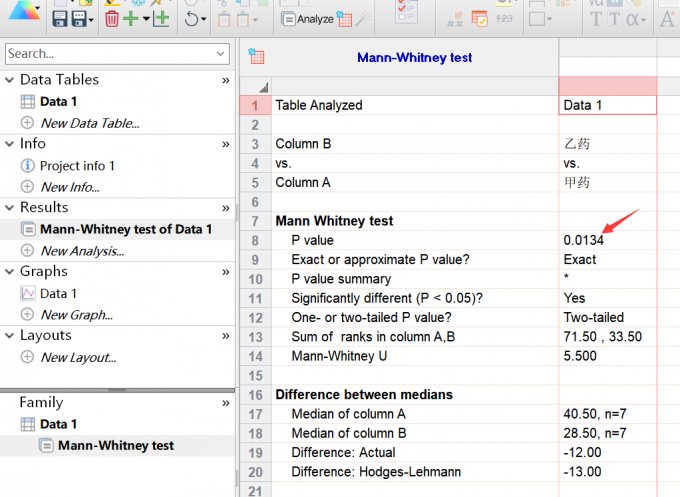
Task: Click the Project info 1 info icon
Action: tap(27, 165)
